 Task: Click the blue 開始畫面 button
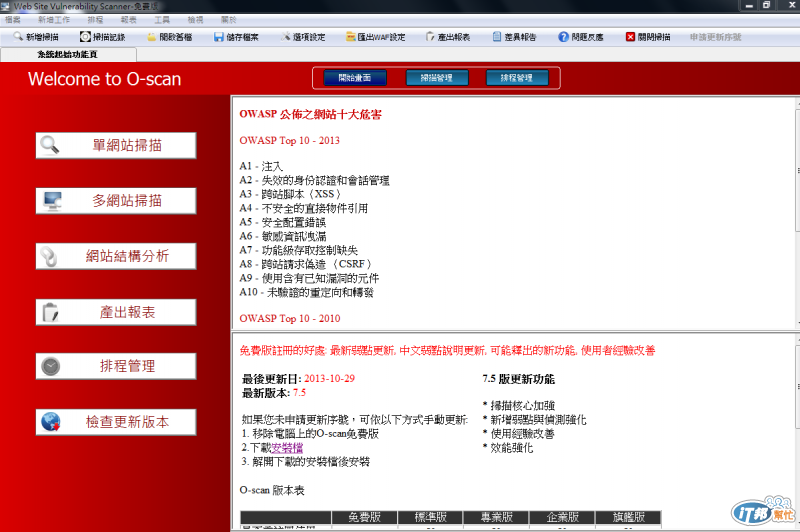pyautogui.click(x=355, y=78)
